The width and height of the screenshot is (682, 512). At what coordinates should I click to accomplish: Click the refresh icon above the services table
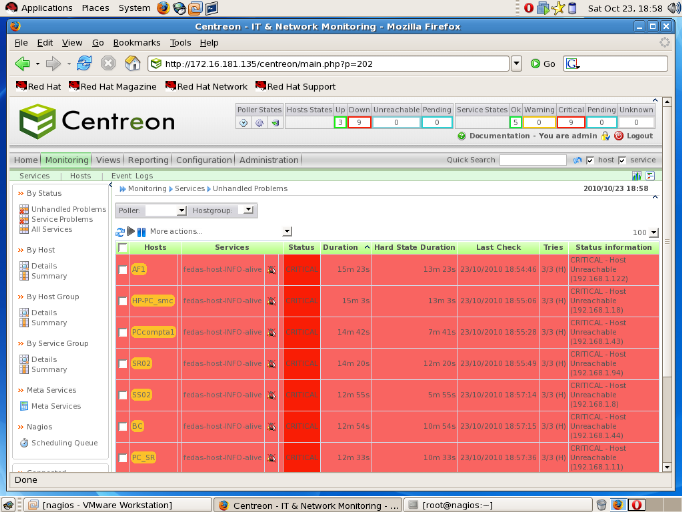120,231
